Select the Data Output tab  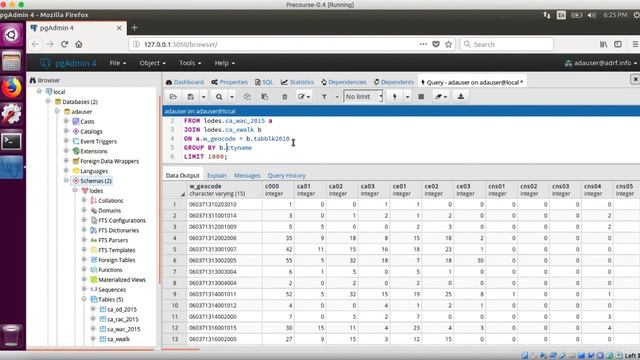click(x=182, y=175)
